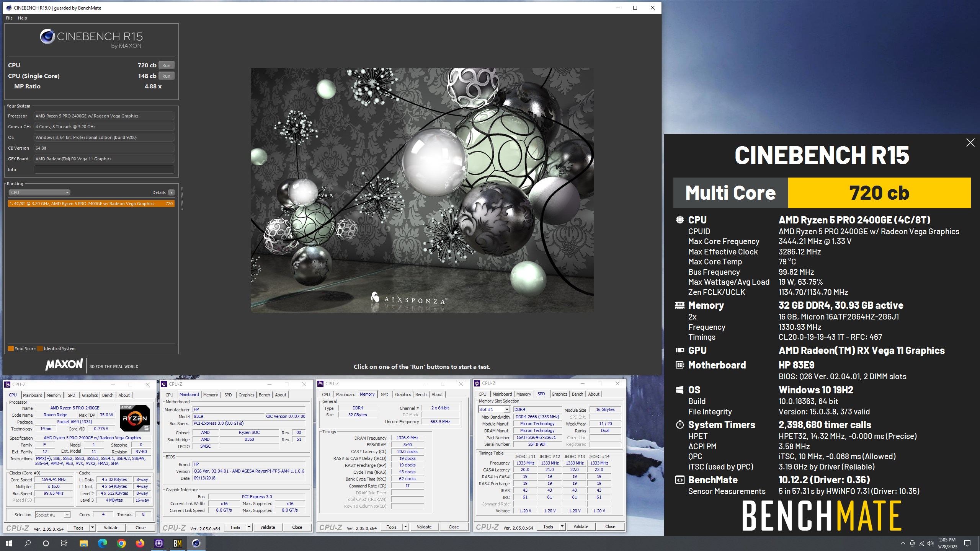Open taskbar search magnifier
Viewport: 980px width, 551px height.
click(28, 543)
